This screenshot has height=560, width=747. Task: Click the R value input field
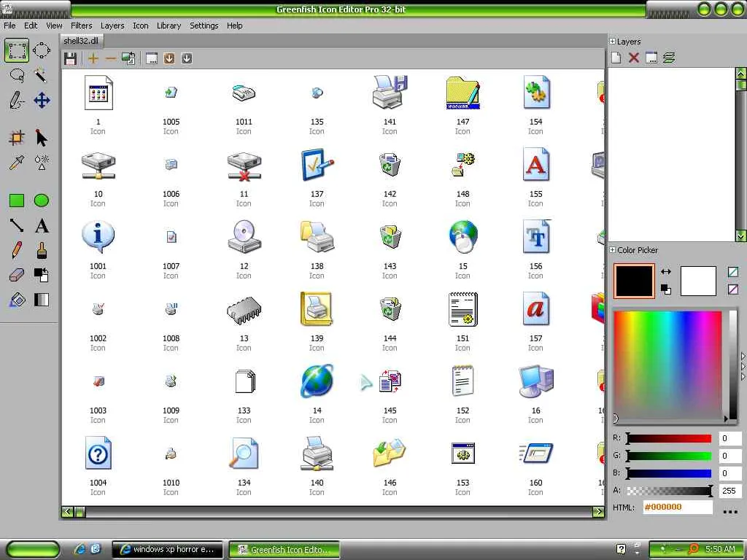coord(729,438)
